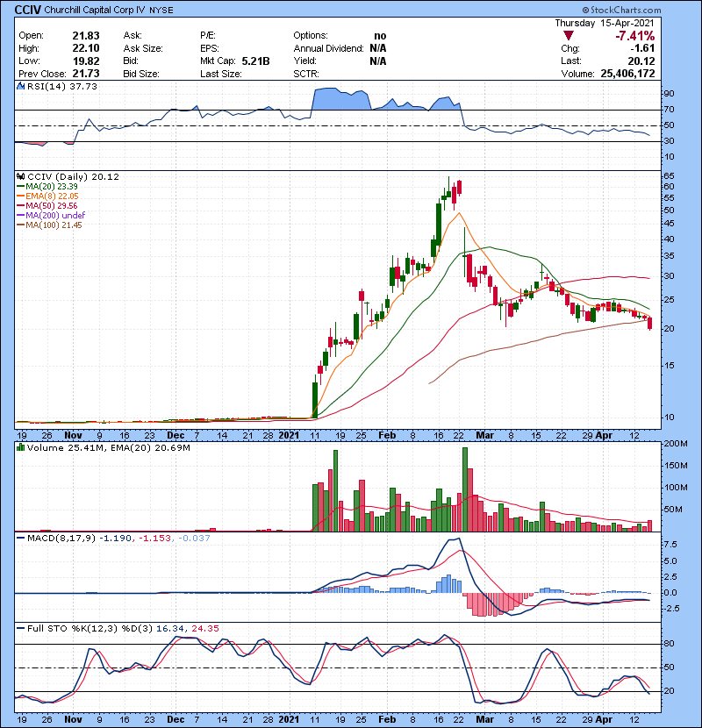
Task: Click the MA(50) 29.56 legend text
Action: pos(52,206)
